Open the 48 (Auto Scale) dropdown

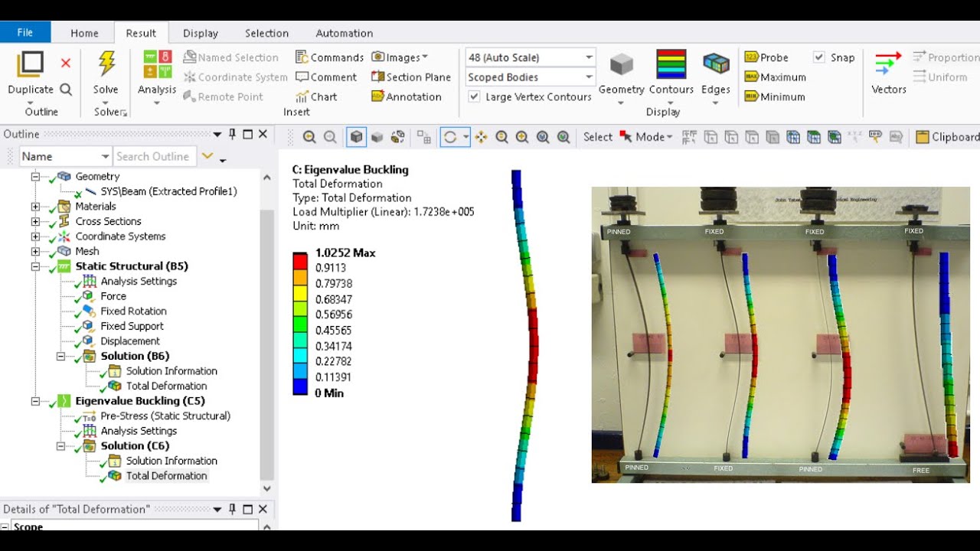531,57
